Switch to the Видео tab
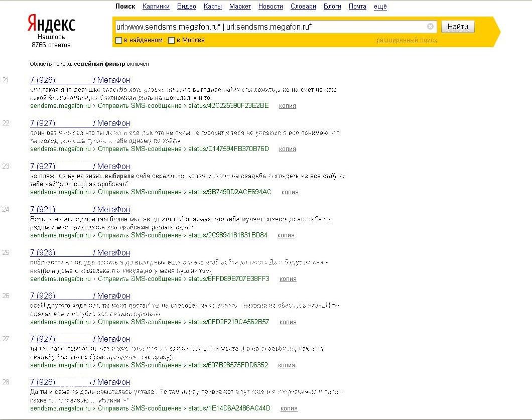The image size is (532, 420). point(187,7)
